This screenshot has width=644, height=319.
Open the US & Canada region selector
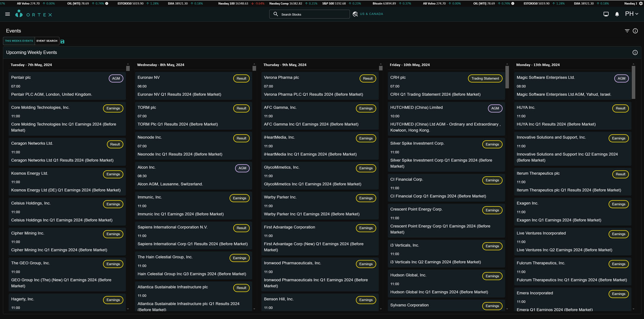coord(368,14)
